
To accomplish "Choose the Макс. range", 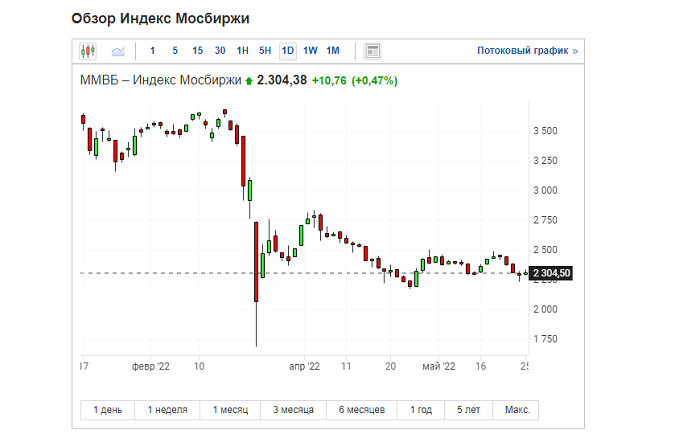I will click(517, 410).
